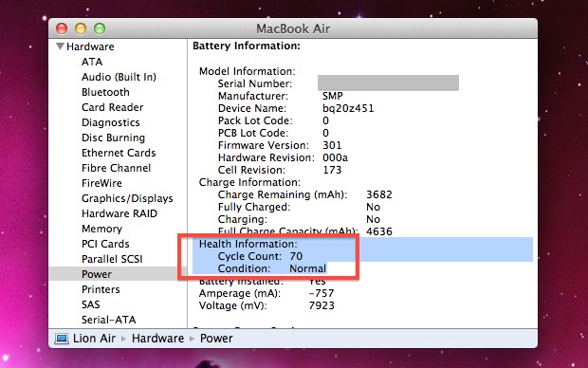Click Power in the path bar
Screen dimensions: 588x368
(x=216, y=339)
